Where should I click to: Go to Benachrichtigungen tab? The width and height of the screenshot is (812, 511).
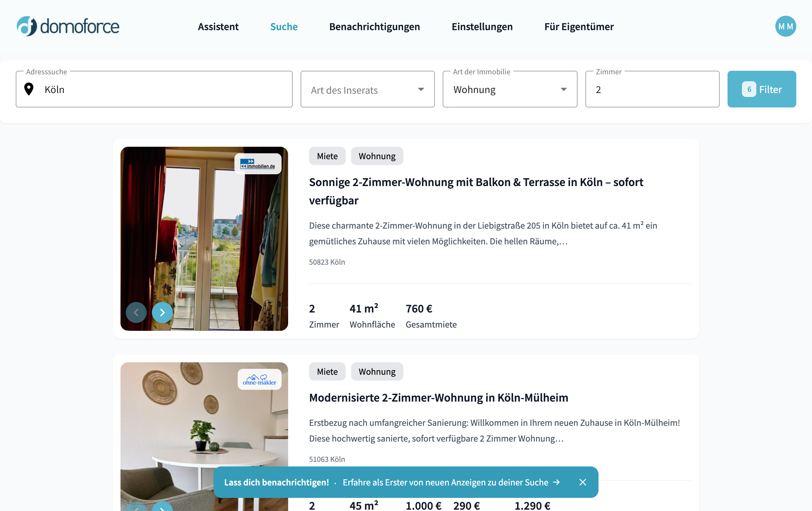coord(375,27)
